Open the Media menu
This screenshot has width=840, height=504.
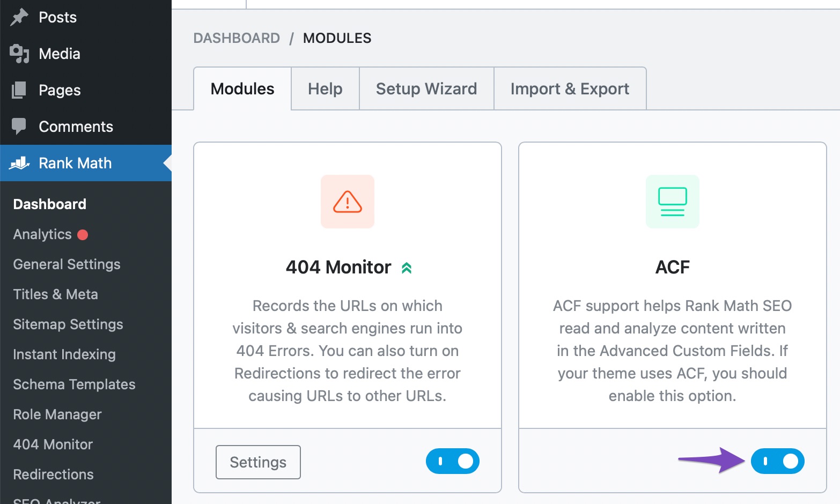pos(86,54)
